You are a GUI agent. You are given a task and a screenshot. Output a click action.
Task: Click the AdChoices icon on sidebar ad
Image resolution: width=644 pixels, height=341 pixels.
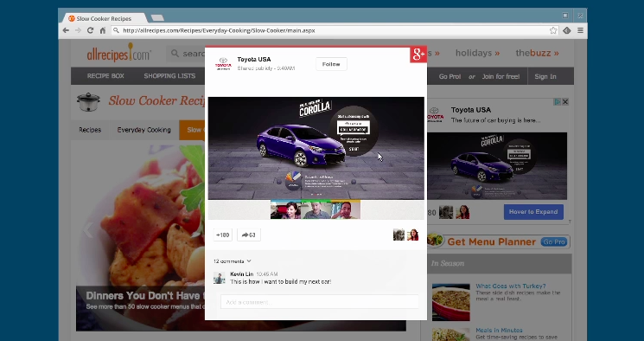[558, 101]
